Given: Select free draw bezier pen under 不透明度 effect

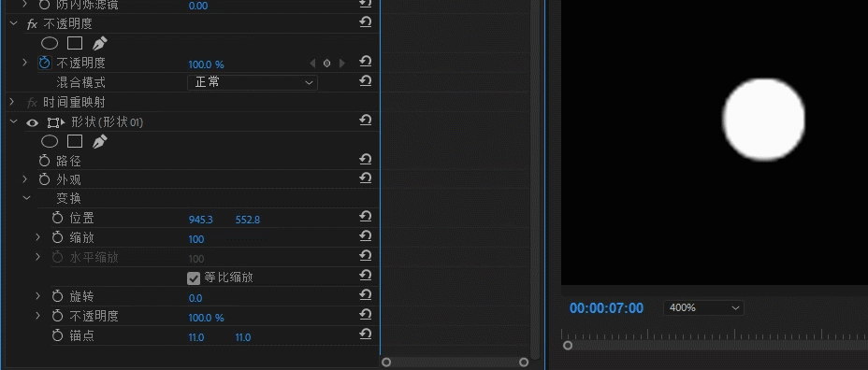Looking at the screenshot, I should tap(100, 44).
